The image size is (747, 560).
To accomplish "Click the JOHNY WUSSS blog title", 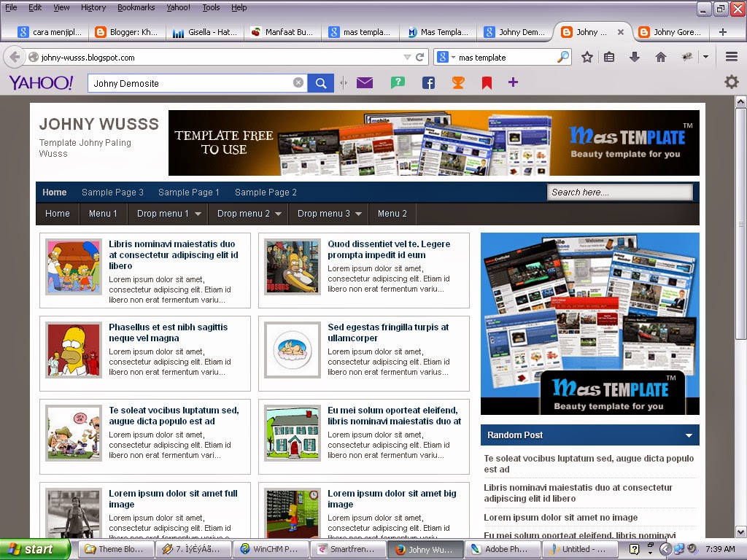I will tap(99, 124).
